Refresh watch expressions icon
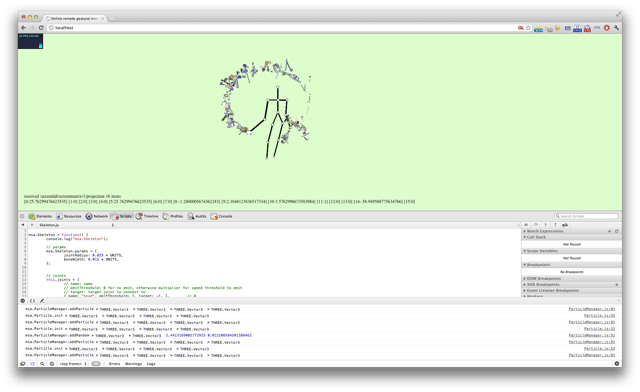The height and width of the screenshot is (392, 640). (617, 231)
